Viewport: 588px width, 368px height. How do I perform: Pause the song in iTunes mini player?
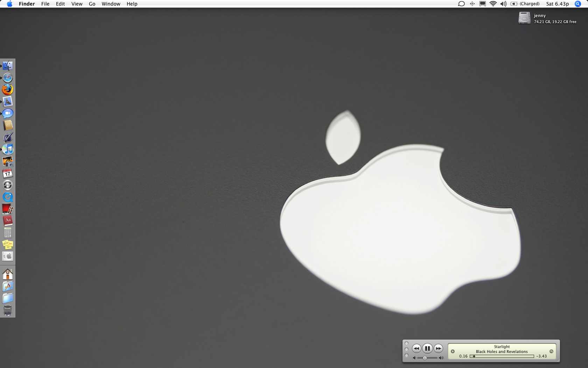click(x=427, y=348)
